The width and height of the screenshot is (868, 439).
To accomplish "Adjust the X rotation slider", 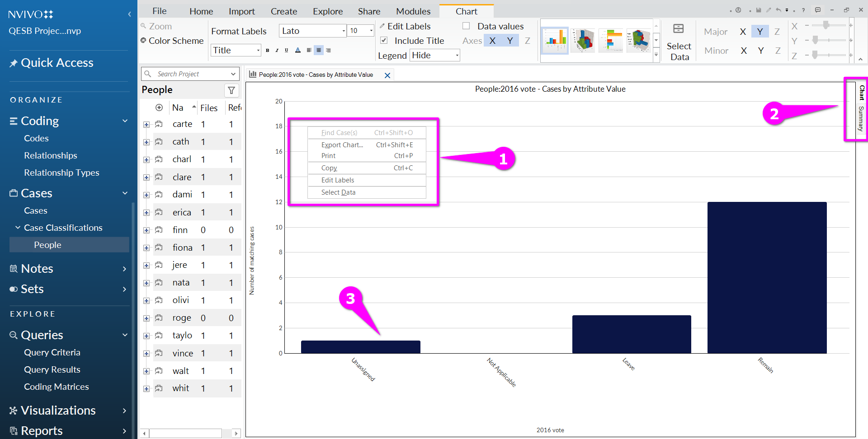I will (826, 25).
